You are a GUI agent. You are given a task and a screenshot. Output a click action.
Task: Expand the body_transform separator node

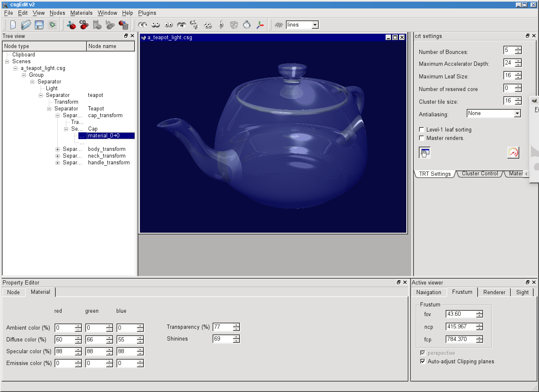point(58,149)
